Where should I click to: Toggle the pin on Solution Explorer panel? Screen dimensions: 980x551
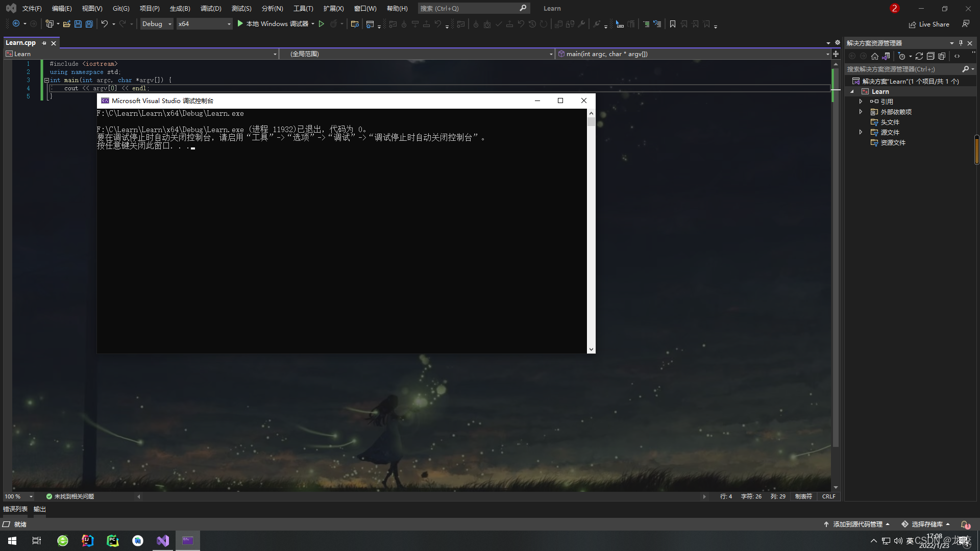(961, 43)
